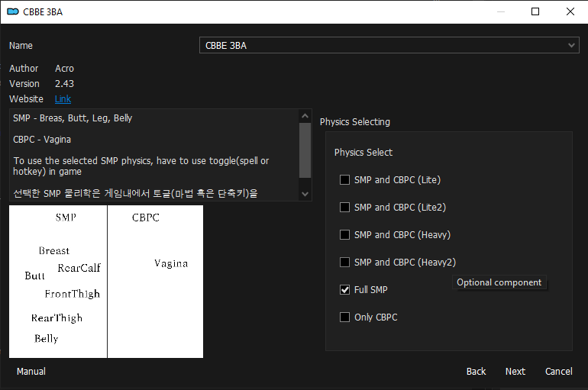Minimize the CBBE 3BA window
This screenshot has width=588, height=390.
(x=501, y=11)
